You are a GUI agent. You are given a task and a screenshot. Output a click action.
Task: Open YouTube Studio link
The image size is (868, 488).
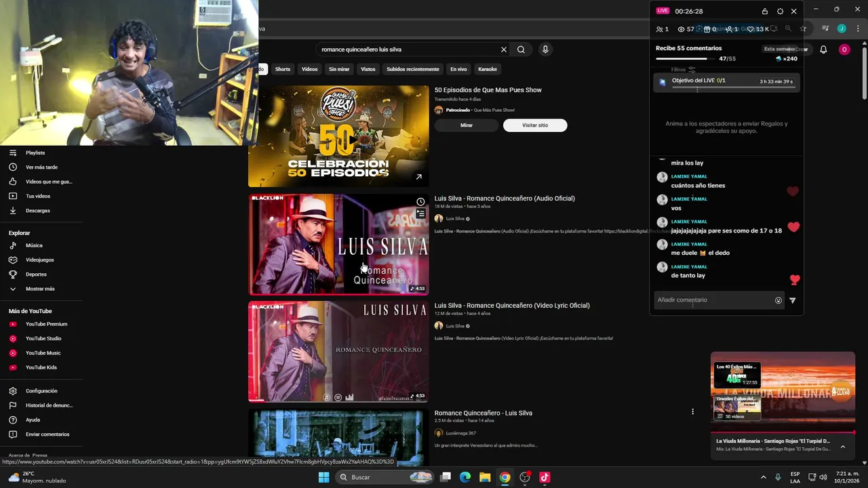(43, 339)
